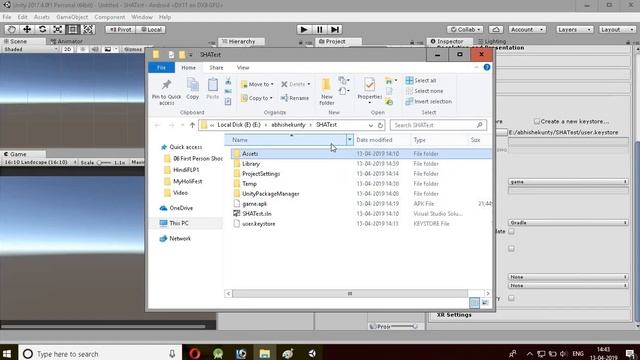
Task: Open the Account dropdown
Action: pyautogui.click(x=527, y=29)
